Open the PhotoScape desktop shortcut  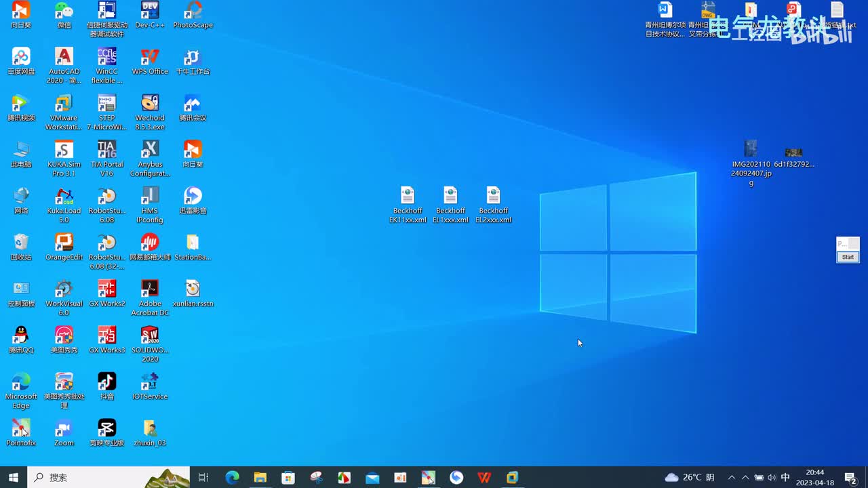tap(193, 15)
